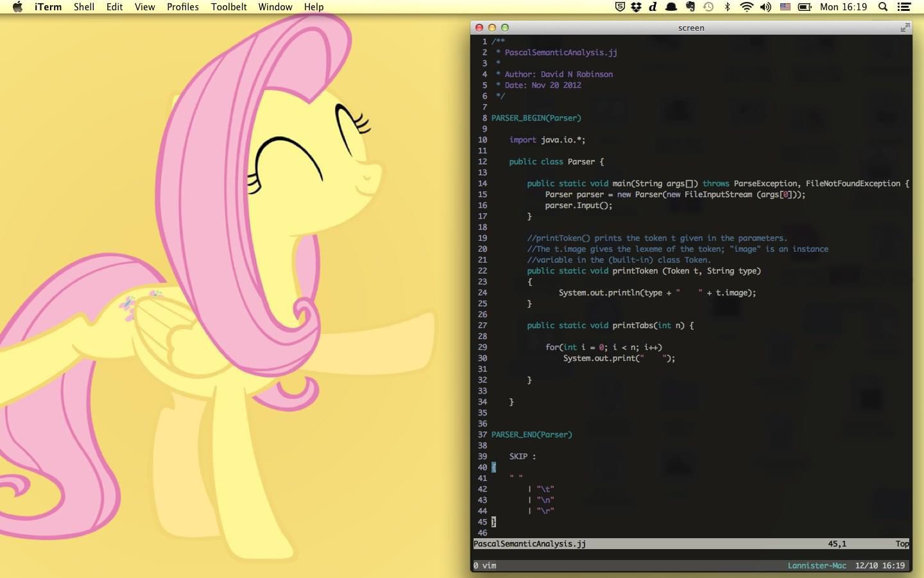Click vim status filename PascalSemanticAnalysis.jj
This screenshot has height=578, width=924.
coord(529,544)
